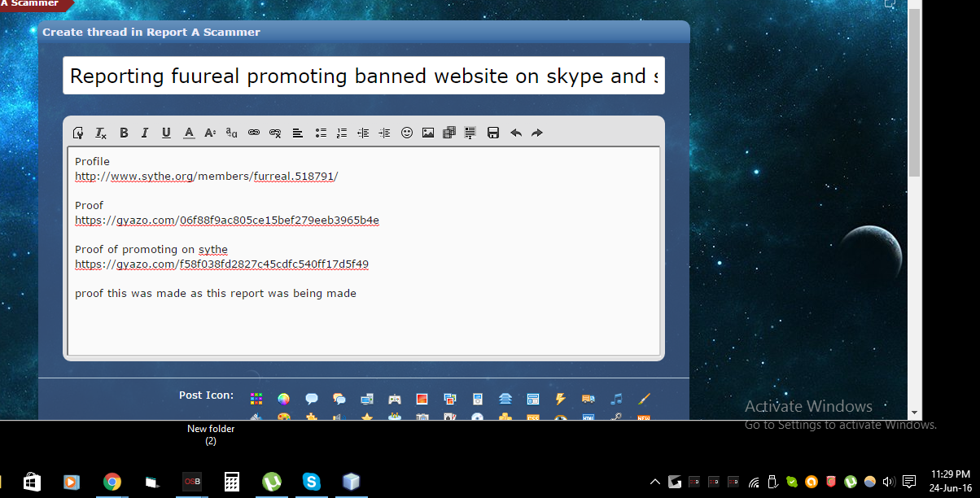Select the computer monitors post icon

point(367,399)
